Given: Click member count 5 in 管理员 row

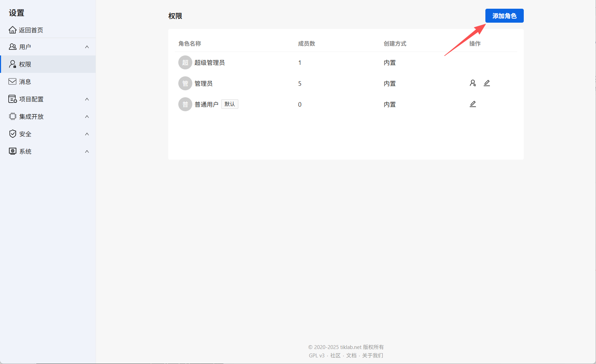Looking at the screenshot, I should (300, 83).
